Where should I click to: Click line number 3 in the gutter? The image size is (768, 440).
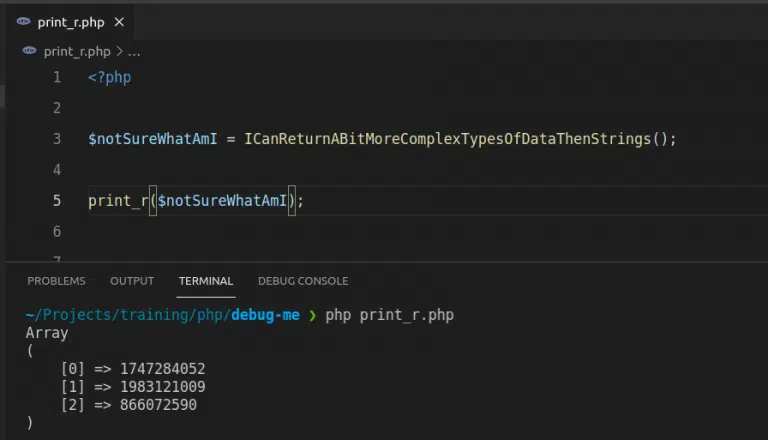coord(57,139)
